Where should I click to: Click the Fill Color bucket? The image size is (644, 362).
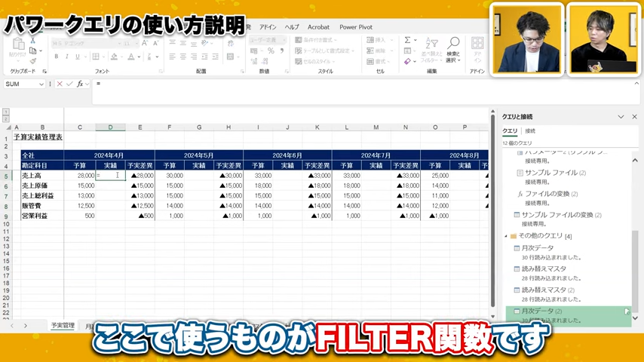point(114,57)
